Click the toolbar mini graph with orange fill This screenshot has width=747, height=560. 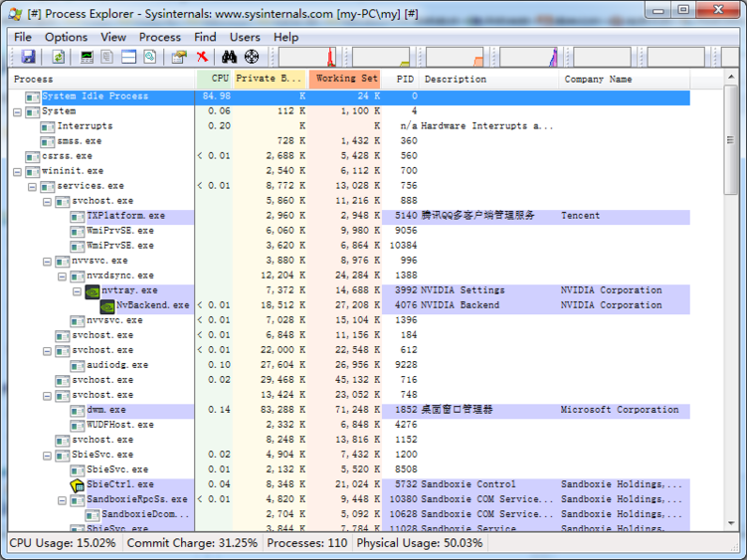(455, 57)
